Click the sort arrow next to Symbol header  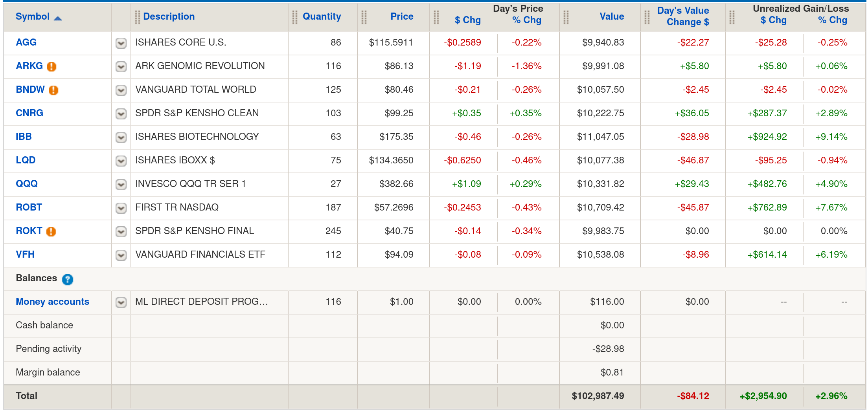58,18
